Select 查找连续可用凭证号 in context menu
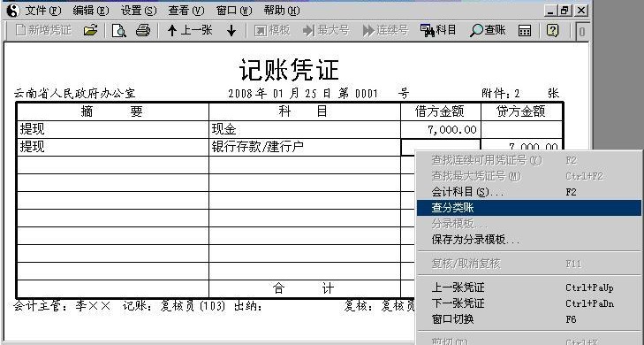Screen dimensions: 644x345 click(x=529, y=160)
